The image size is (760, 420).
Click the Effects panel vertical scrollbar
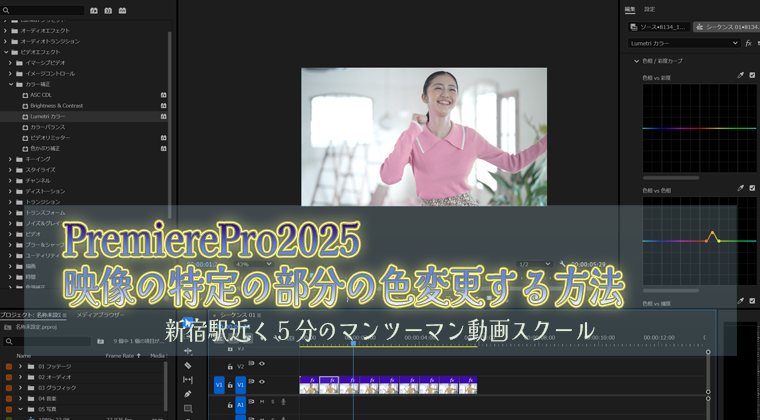click(170, 124)
